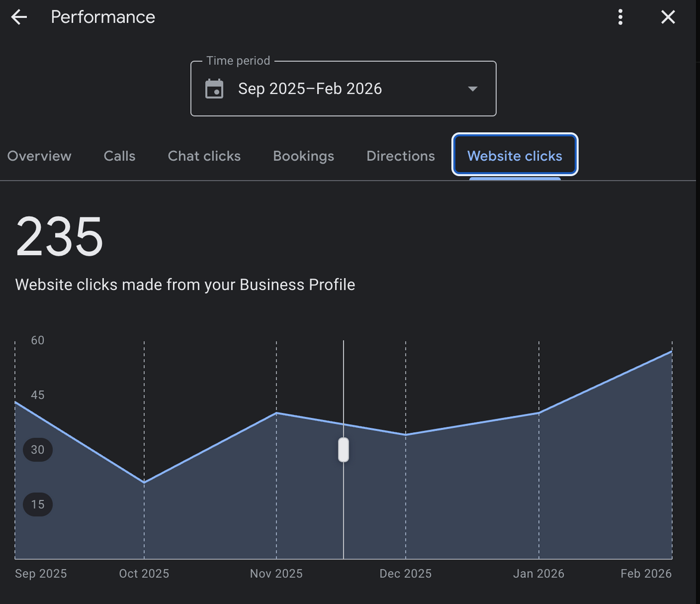Go back with the left arrow icon
Viewport: 700px width, 604px height.
[19, 17]
